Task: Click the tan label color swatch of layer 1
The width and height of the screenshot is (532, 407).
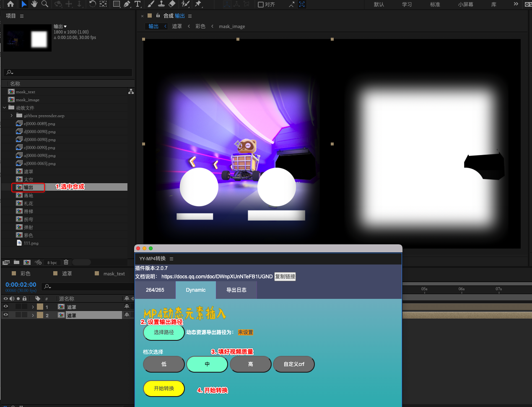Action: pos(40,307)
